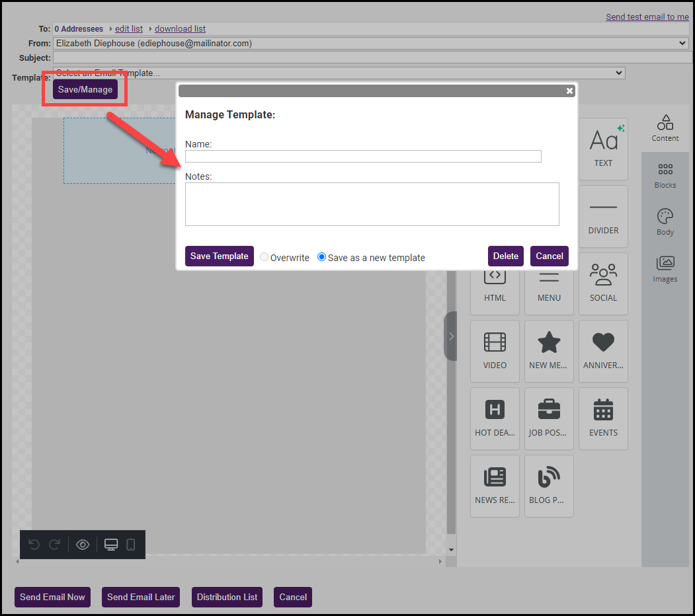Click Send test email to me link
Screen dimensions: 695x616
(647, 17)
